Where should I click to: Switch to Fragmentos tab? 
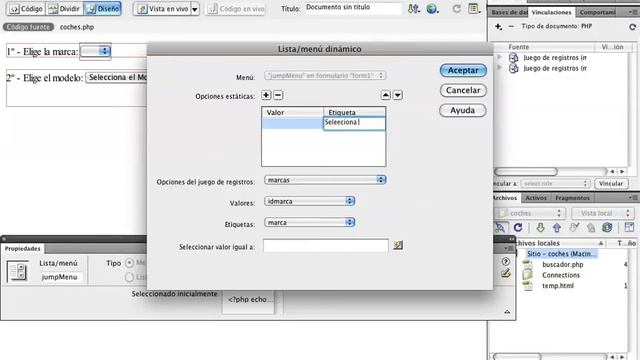[x=572, y=198]
